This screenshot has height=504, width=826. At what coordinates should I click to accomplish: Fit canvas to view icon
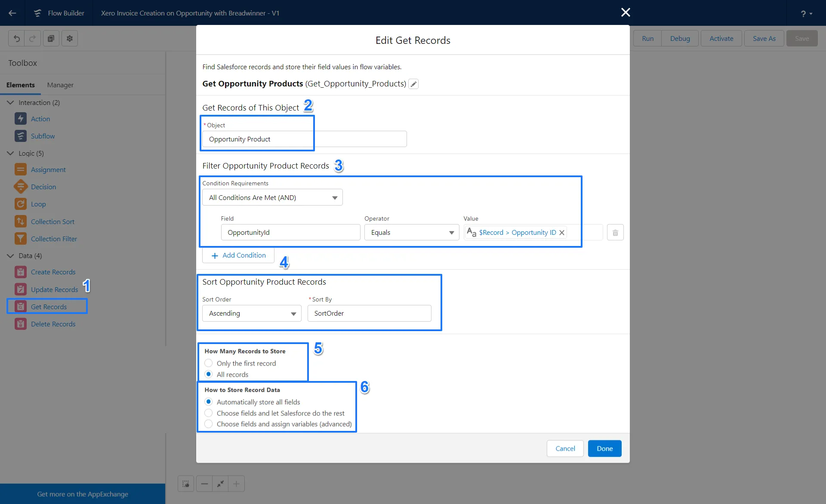(220, 484)
